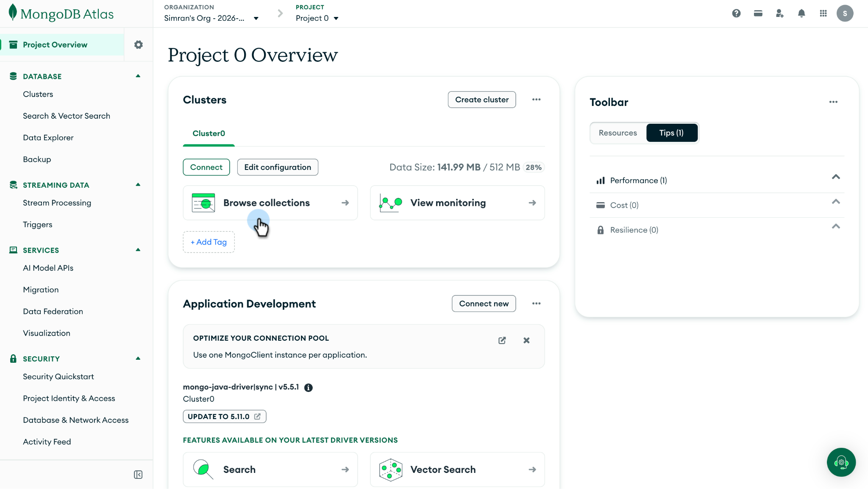Click the Create cluster button
The image size is (868, 489).
click(x=482, y=100)
